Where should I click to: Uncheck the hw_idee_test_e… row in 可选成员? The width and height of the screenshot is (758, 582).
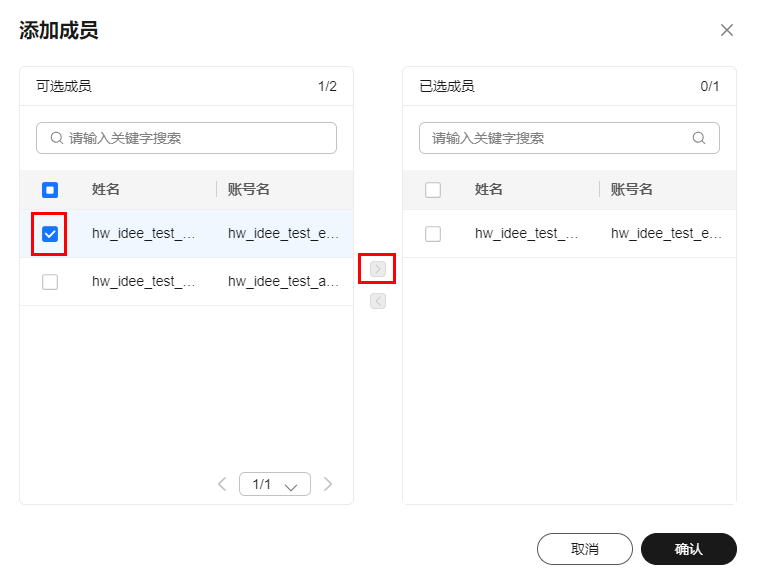click(50, 234)
